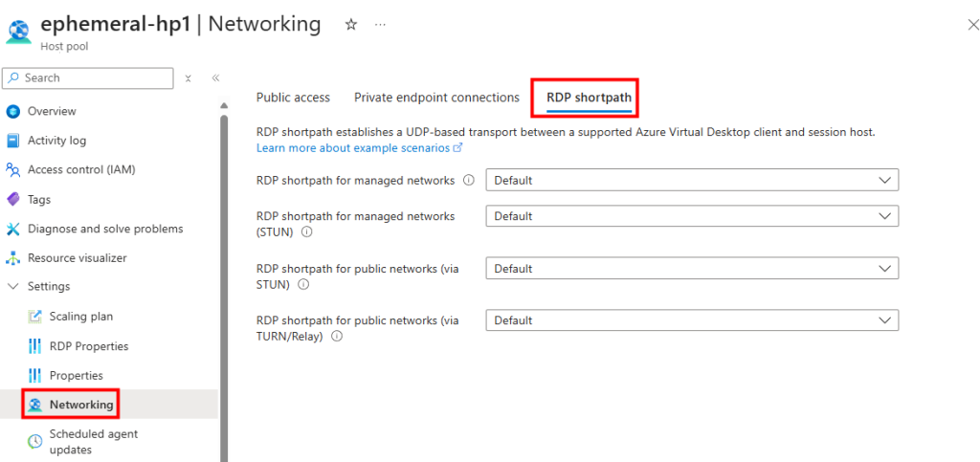
Task: Open the public networks (via TURN/Relay) dropdown
Action: tap(692, 320)
